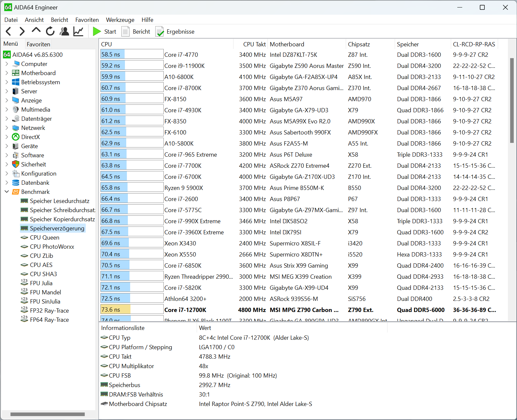Expand the Motherboard tree node
Image resolution: width=517 pixels, height=420 pixels.
[7, 73]
